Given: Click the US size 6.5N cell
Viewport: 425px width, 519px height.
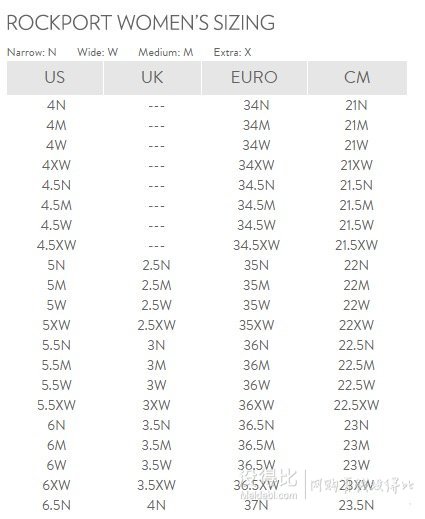Looking at the screenshot, I should tap(56, 505).
